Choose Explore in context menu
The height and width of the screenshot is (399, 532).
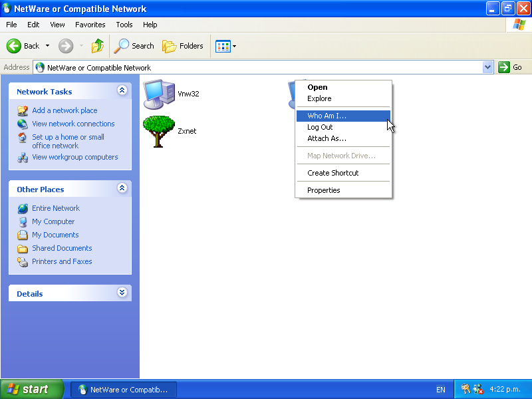343,98
